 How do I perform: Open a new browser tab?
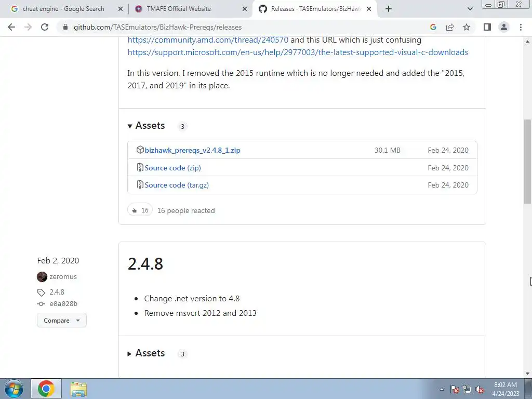[389, 9]
